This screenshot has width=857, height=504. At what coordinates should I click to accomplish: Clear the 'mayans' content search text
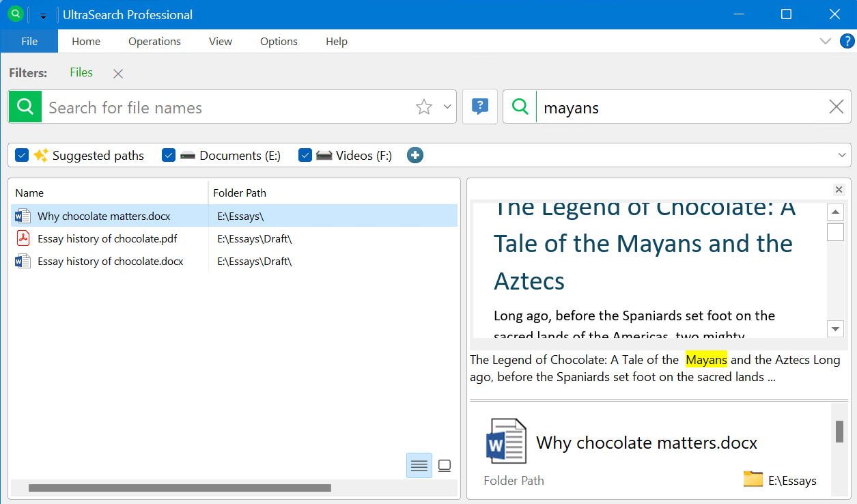[x=836, y=107]
